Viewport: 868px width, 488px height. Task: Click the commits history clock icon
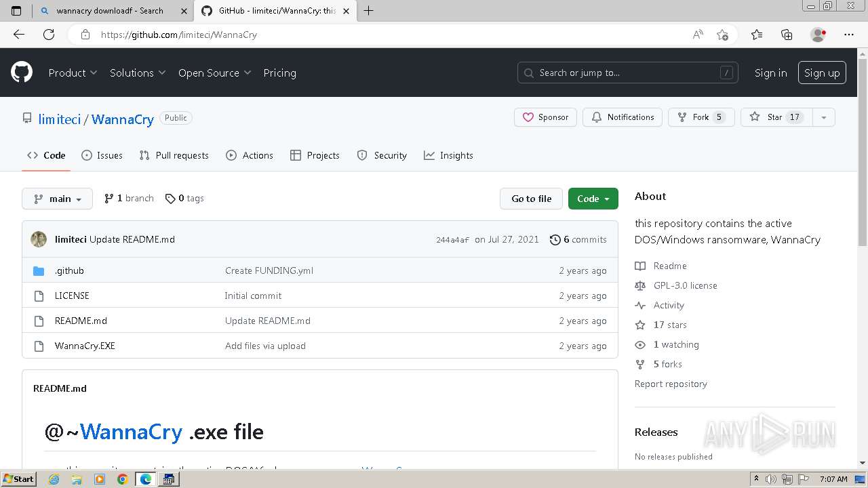[x=555, y=239]
